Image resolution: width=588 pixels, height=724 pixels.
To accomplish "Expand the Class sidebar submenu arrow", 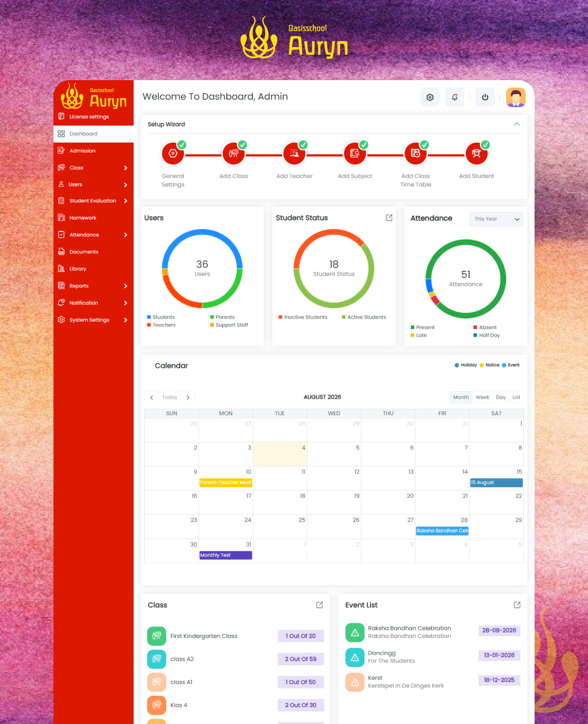I will [x=126, y=168].
